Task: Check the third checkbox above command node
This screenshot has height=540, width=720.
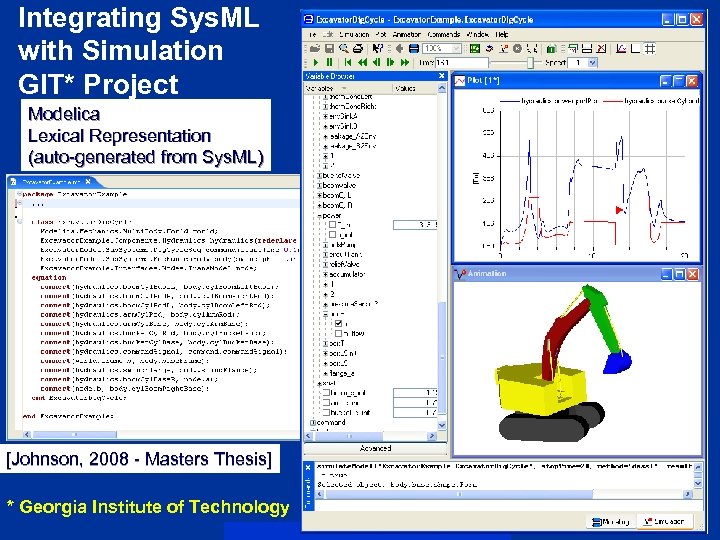Action: click(326, 412)
